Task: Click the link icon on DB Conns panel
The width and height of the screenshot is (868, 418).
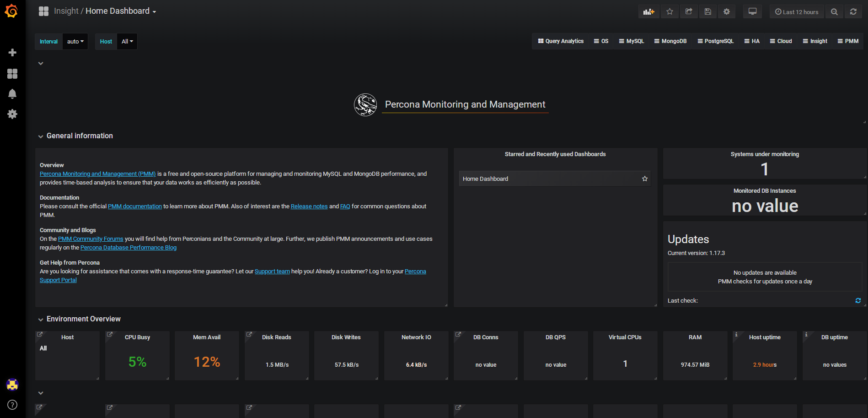Action: tap(458, 334)
